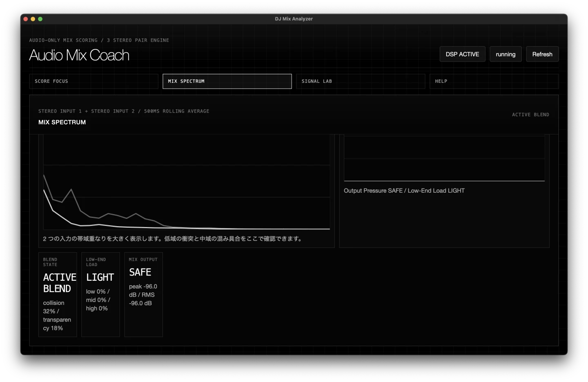588x382 pixels.
Task: Click the ACTIVE BLEND label in panel header
Action: pos(530,115)
